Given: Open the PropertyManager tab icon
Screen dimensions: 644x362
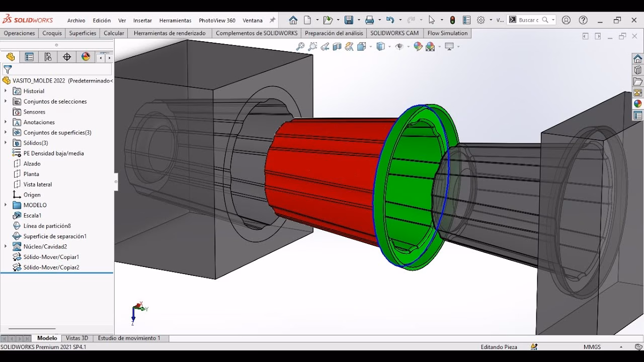Looking at the screenshot, I should tap(29, 57).
